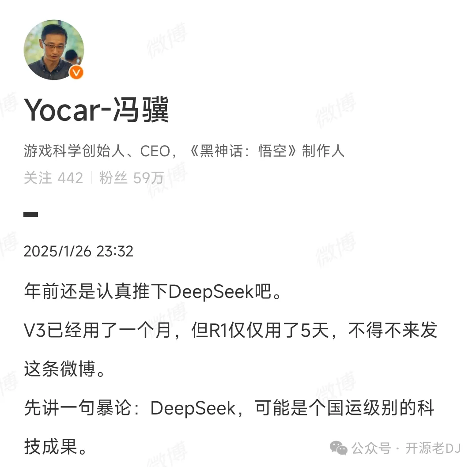The height and width of the screenshot is (467, 476).
Task: Open the Yocar-冯骥 username heading
Action: pos(96,110)
